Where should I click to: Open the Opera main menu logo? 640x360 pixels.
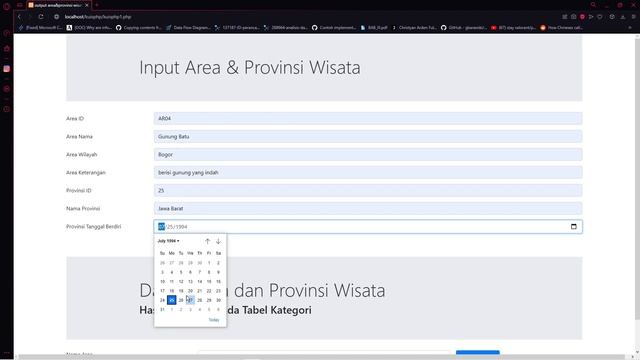point(7,6)
